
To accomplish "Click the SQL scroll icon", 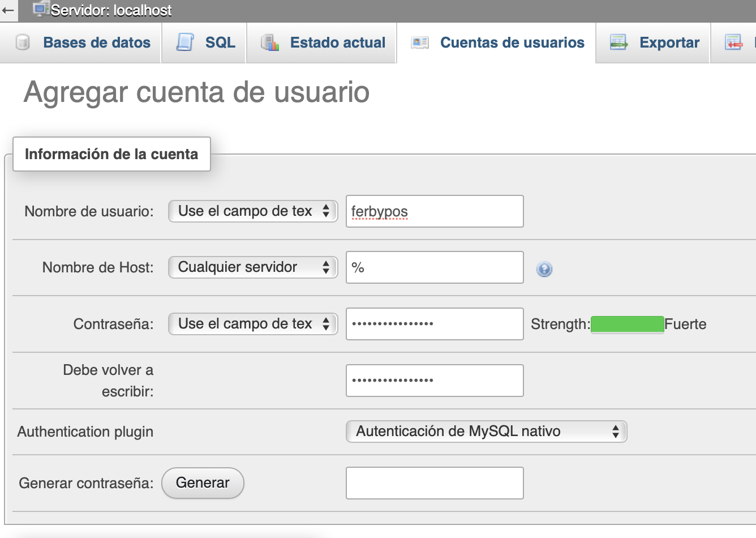I will click(185, 42).
